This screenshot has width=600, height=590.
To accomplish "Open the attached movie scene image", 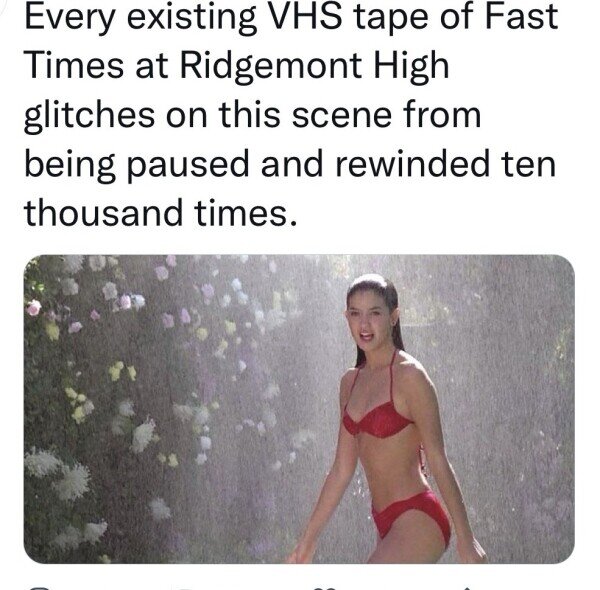I will [x=299, y=409].
